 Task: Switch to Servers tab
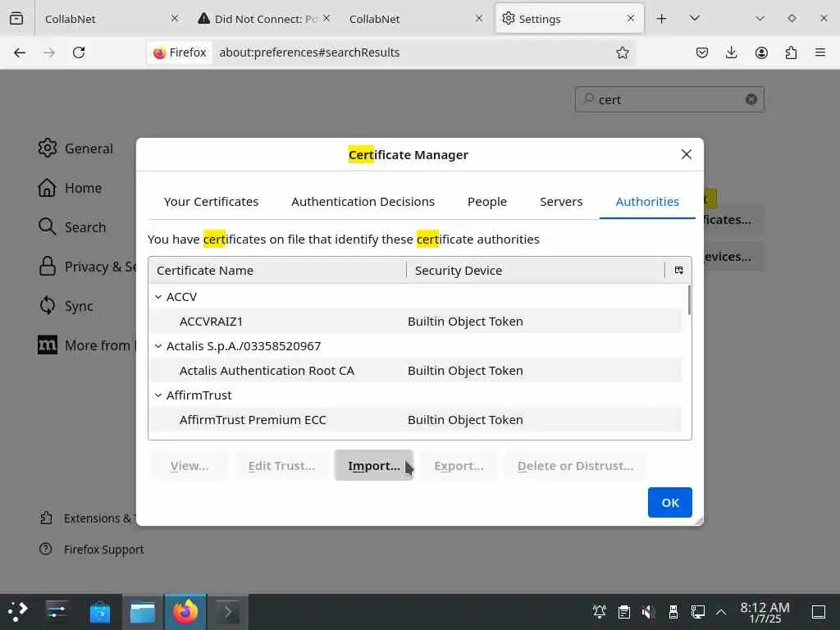pos(561,202)
